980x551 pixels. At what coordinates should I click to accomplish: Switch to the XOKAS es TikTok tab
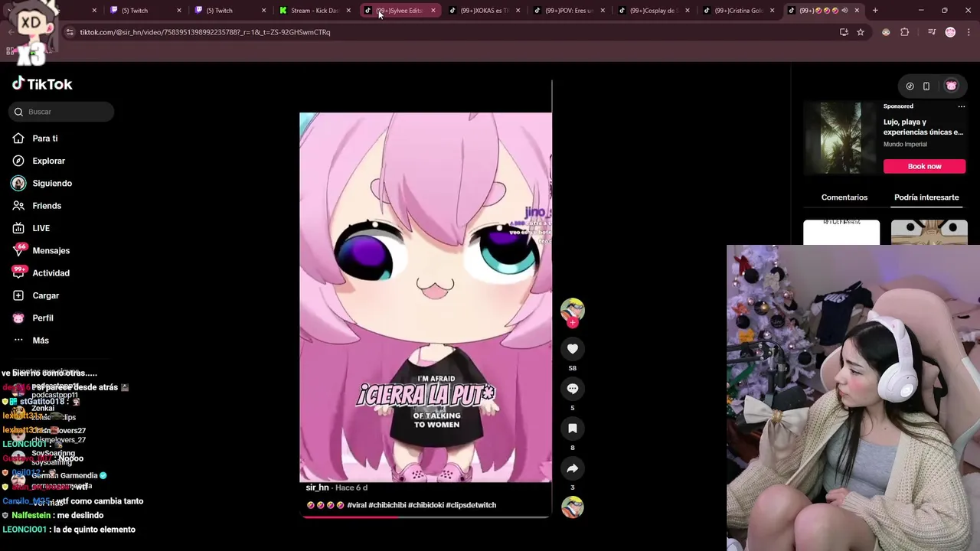click(483, 11)
